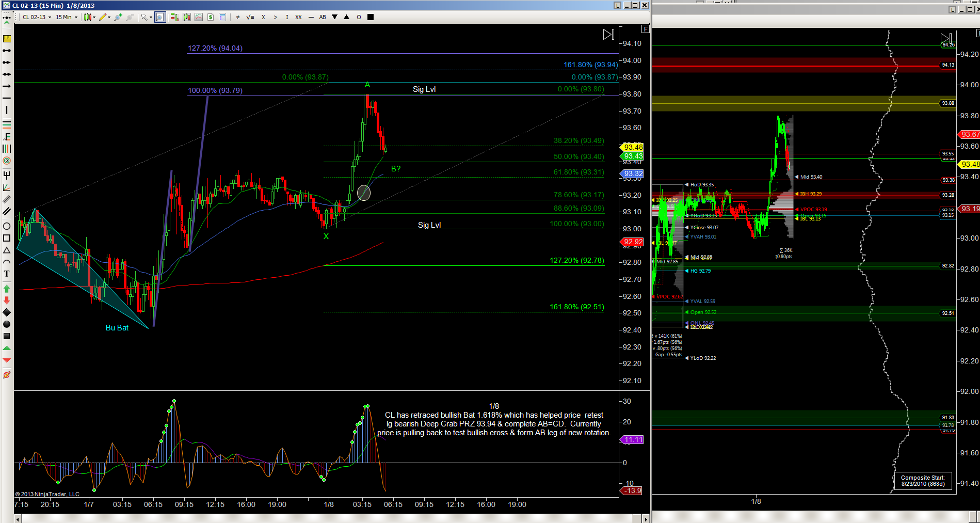
Task: Select the Andrews Pitchfork tool
Action: tap(7, 176)
